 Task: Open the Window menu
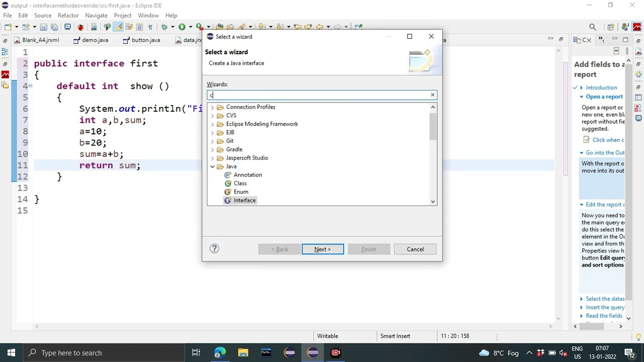[x=148, y=16]
